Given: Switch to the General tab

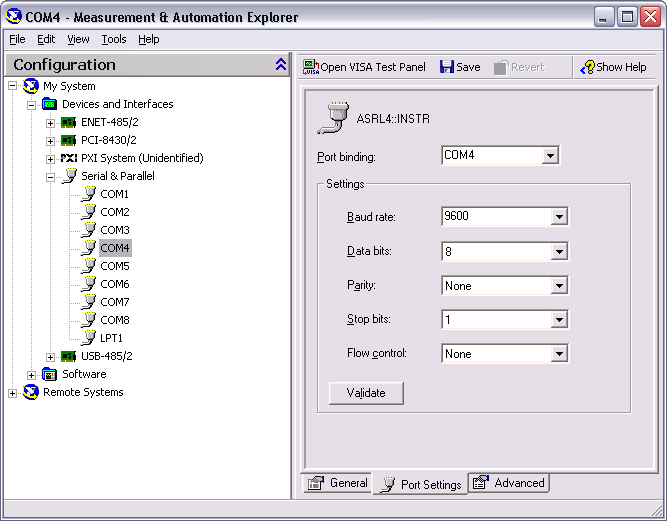Looking at the screenshot, I should click(x=337, y=483).
